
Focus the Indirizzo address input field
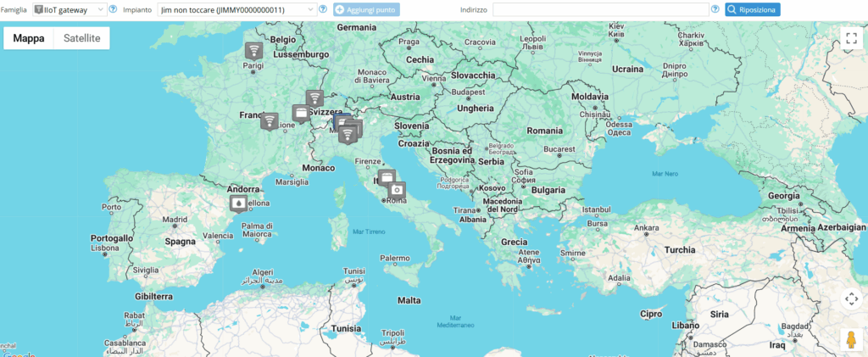(x=601, y=9)
